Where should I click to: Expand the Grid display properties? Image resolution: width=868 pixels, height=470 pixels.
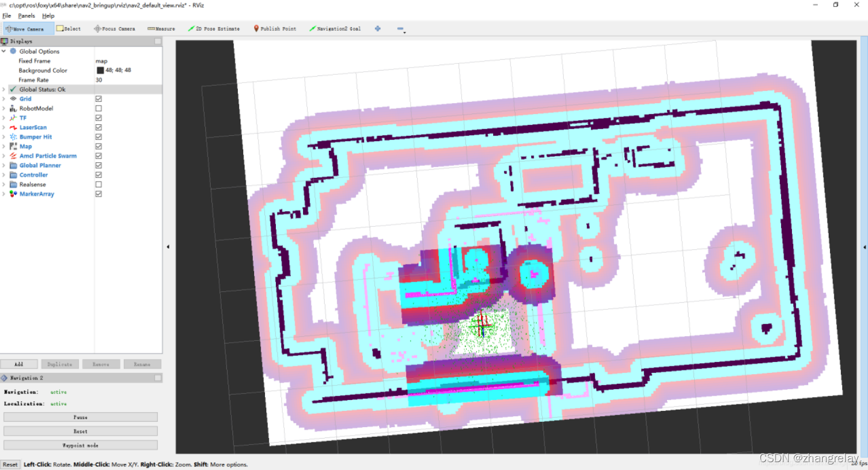point(4,99)
